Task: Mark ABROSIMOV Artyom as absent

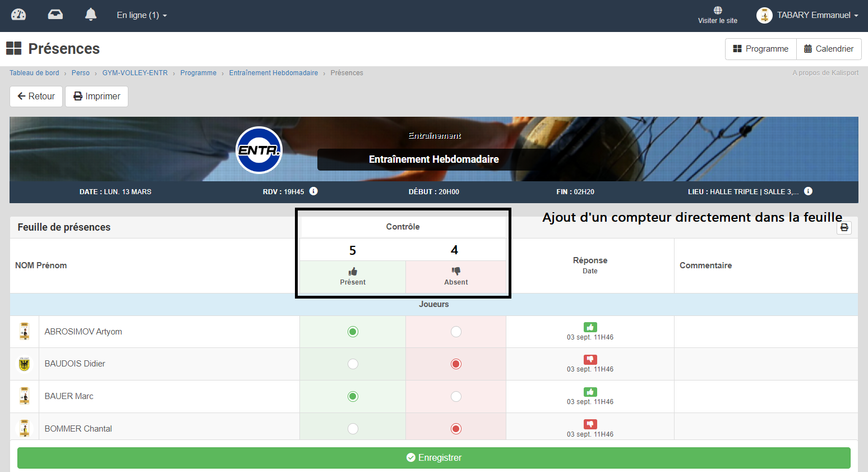Action: (456, 332)
